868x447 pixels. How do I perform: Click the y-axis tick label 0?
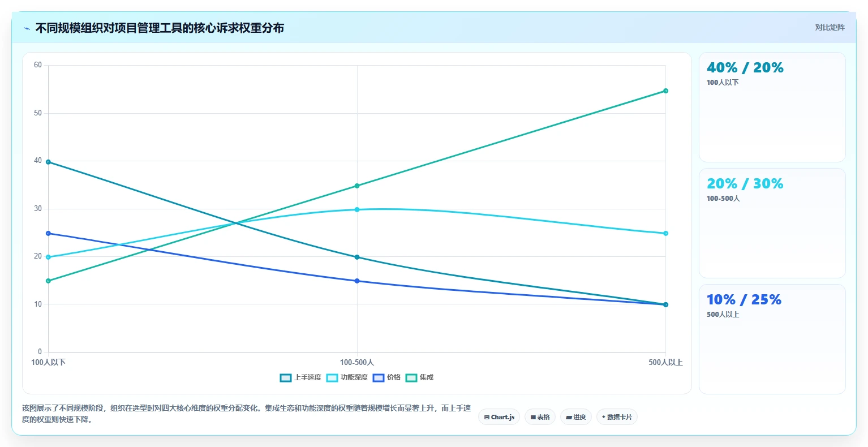[40, 352]
